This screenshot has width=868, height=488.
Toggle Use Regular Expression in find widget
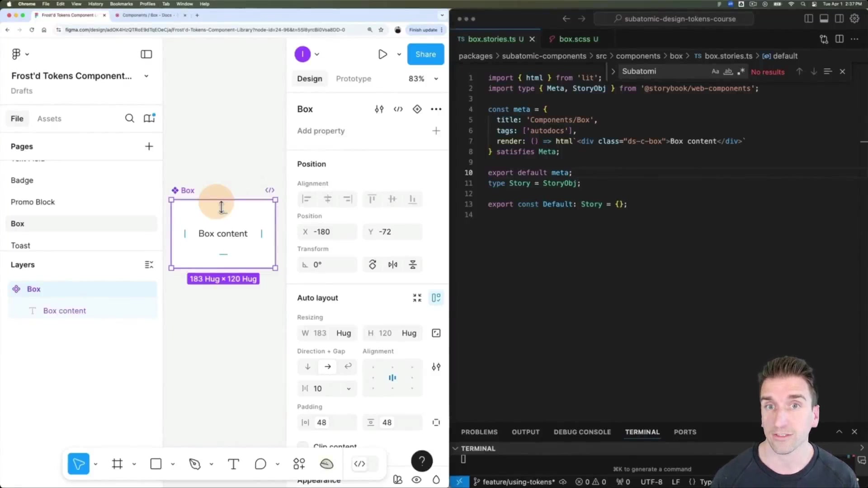741,71
